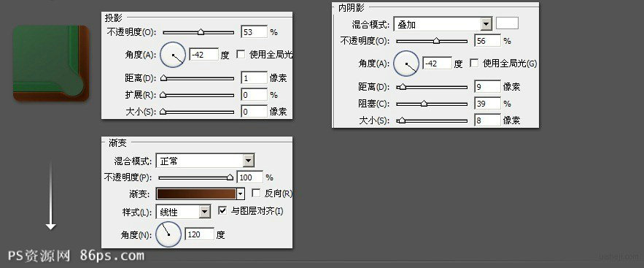Click the 扩展 spread slider handle

[163, 94]
